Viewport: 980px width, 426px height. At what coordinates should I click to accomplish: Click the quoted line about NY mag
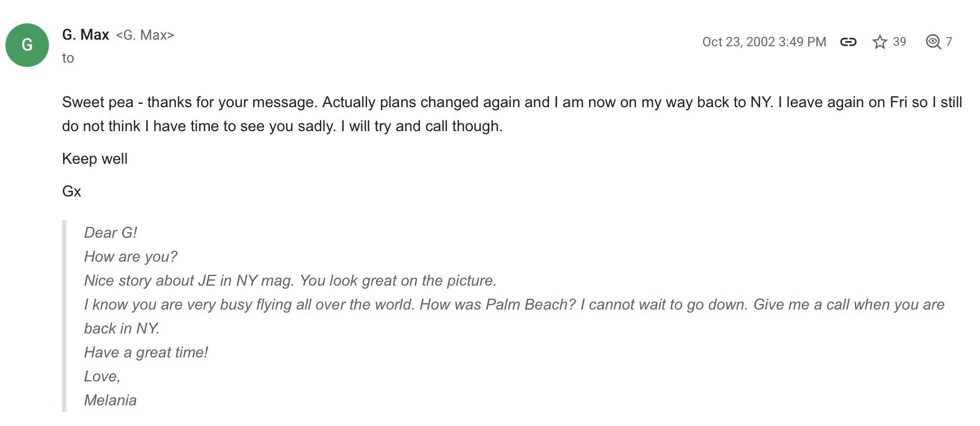290,281
